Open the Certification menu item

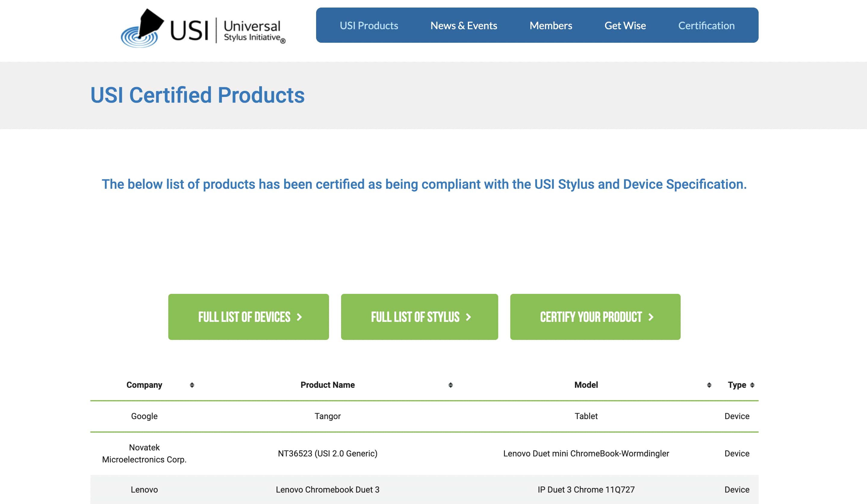tap(706, 26)
